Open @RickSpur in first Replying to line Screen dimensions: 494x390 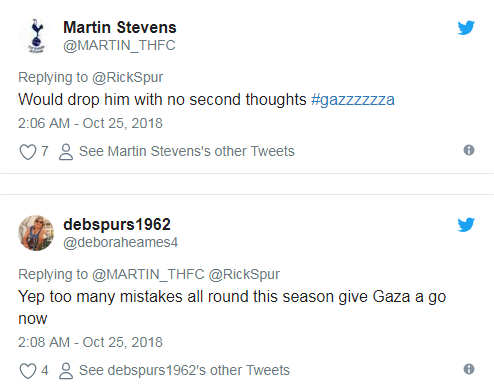click(128, 77)
